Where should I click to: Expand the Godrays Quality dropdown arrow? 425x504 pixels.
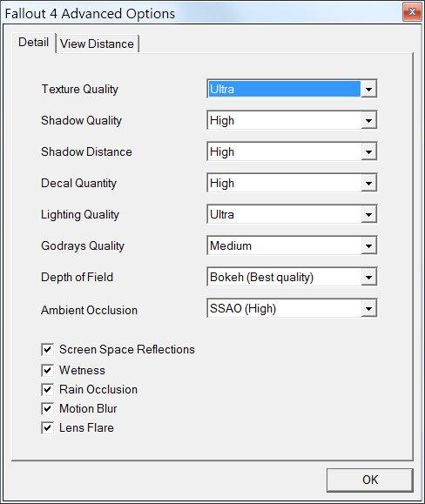(368, 245)
